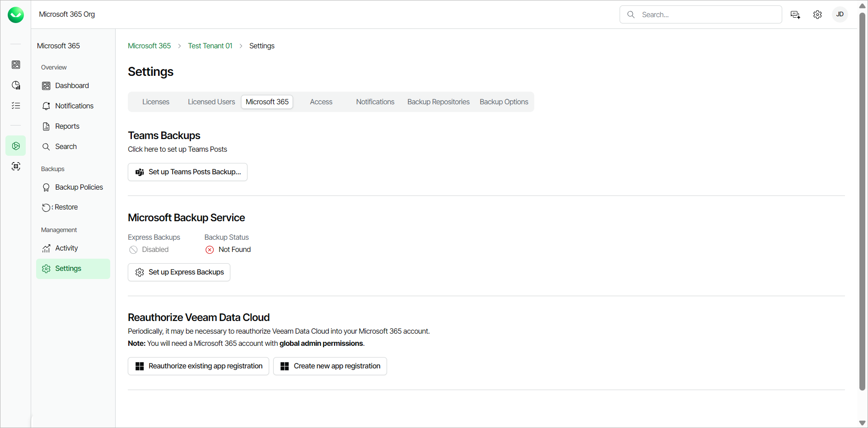Click the Veeam green logo icon
The image size is (868, 428).
tap(16, 15)
